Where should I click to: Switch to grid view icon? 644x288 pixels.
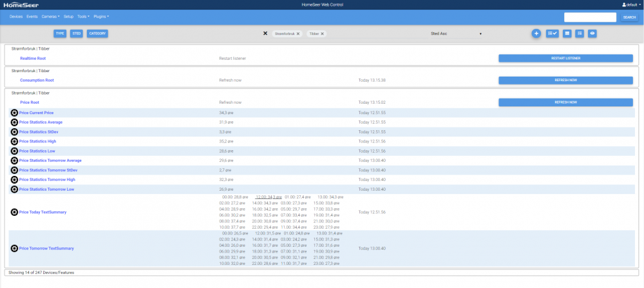pos(567,33)
